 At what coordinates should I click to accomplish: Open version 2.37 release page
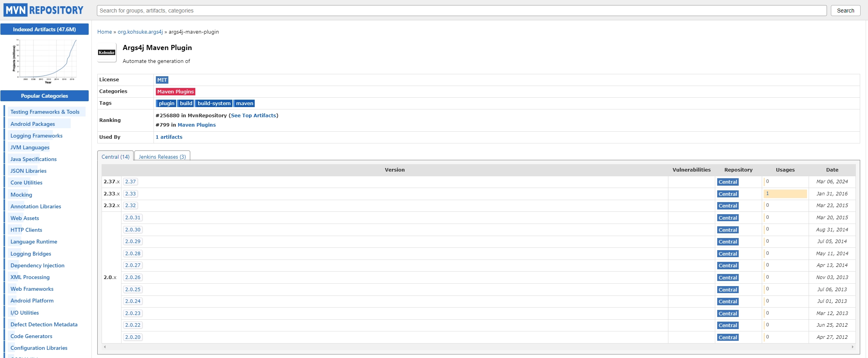click(130, 181)
